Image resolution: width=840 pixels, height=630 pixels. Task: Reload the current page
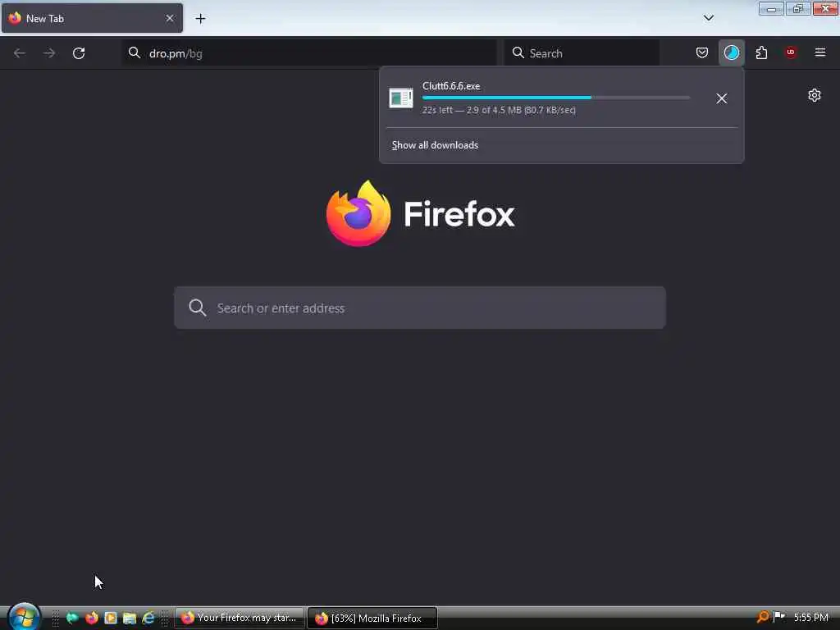coord(79,53)
